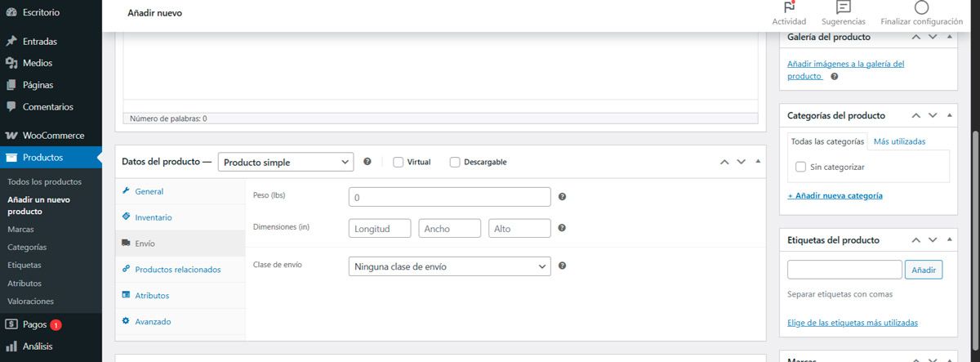Move Categorías del producto panel down
This screenshot has width=980, height=362.
[x=933, y=115]
